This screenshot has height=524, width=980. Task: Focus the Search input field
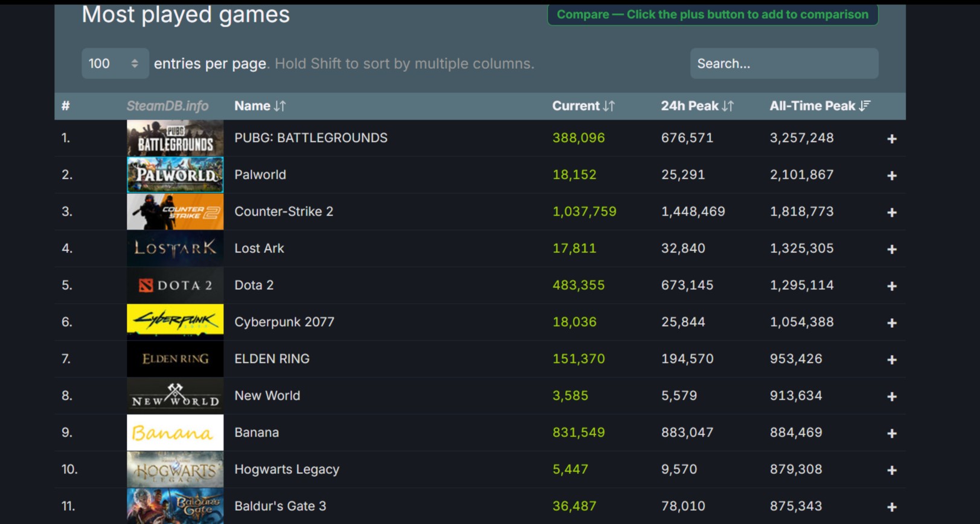[x=784, y=63]
